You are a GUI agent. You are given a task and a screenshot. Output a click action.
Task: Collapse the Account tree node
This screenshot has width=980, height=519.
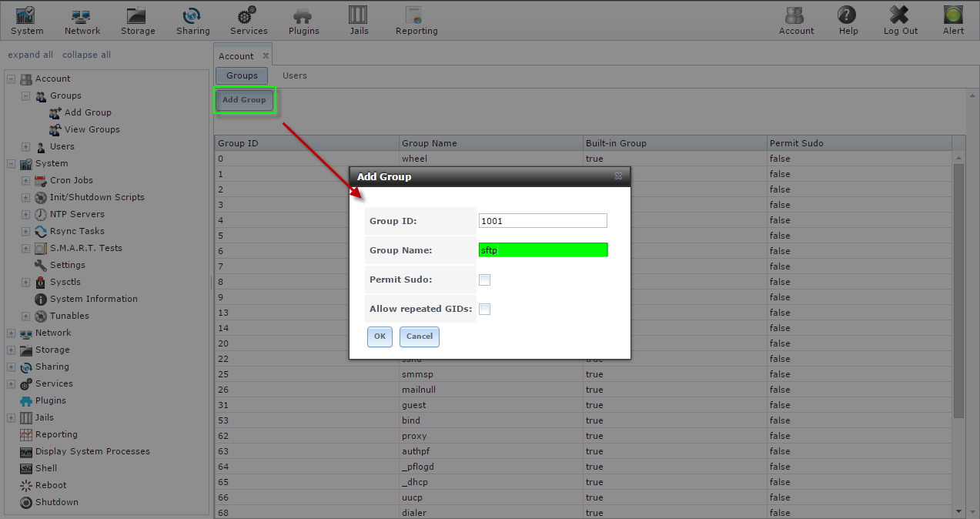click(11, 79)
